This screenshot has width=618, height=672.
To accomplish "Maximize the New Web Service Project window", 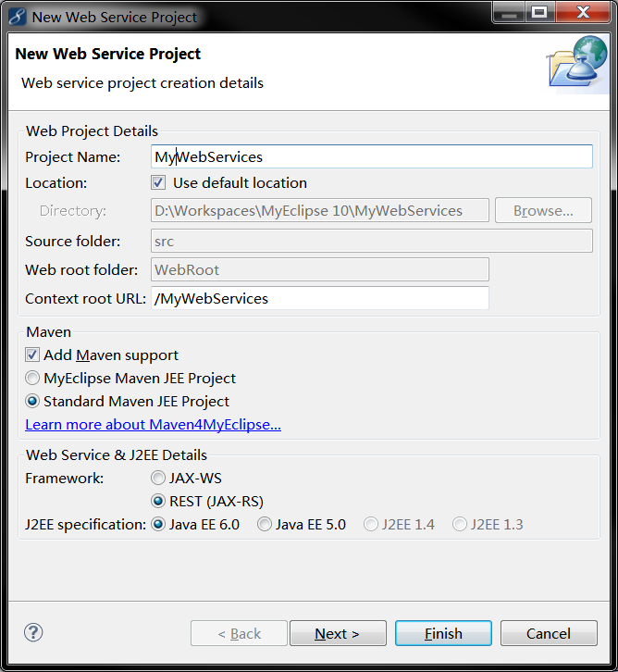I will (x=539, y=12).
